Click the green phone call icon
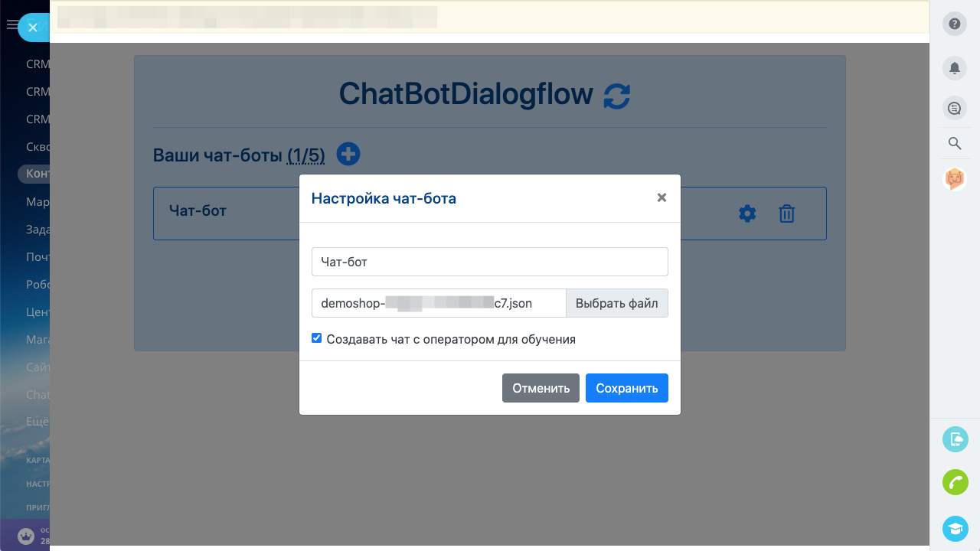Image resolution: width=980 pixels, height=551 pixels. click(x=955, y=482)
